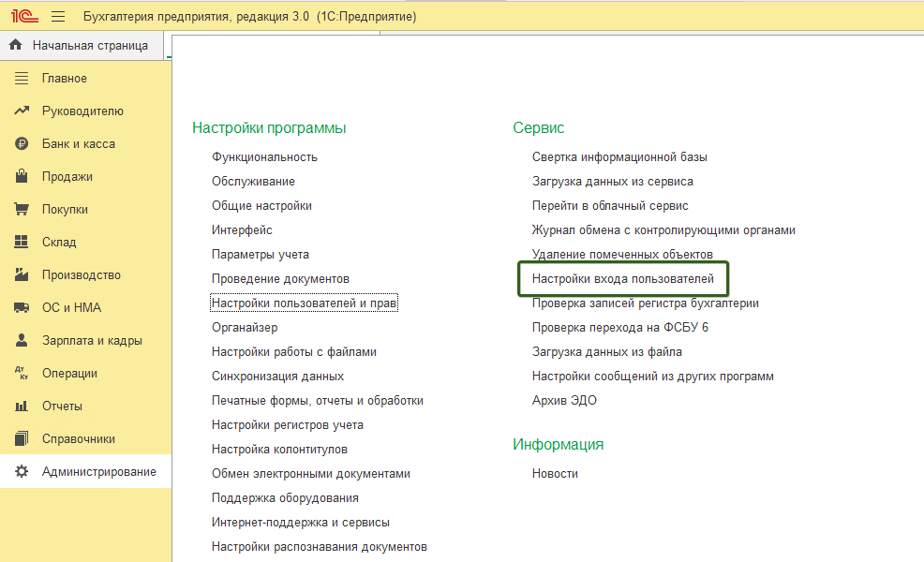Open the Покупки section
This screenshot has height=562, width=924.
click(x=65, y=209)
